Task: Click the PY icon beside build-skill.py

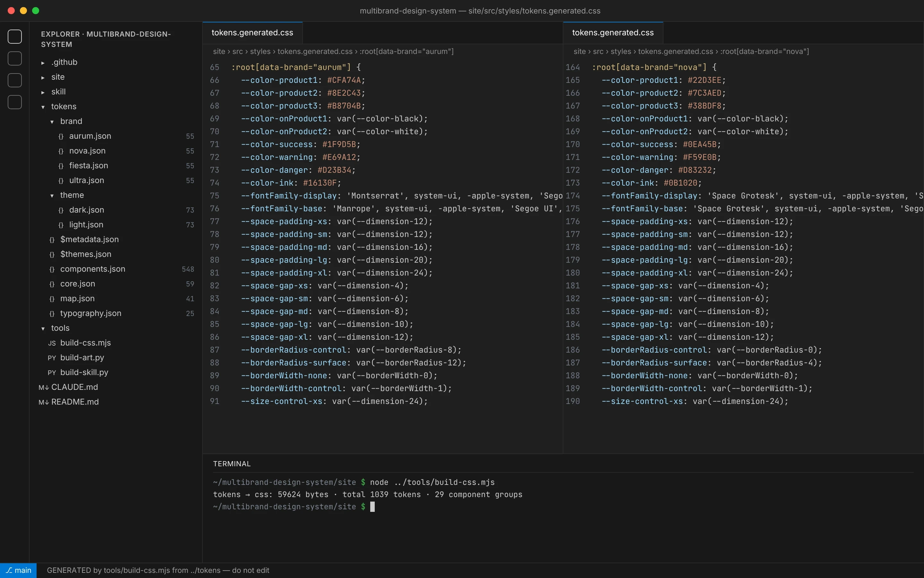Action: click(x=52, y=373)
